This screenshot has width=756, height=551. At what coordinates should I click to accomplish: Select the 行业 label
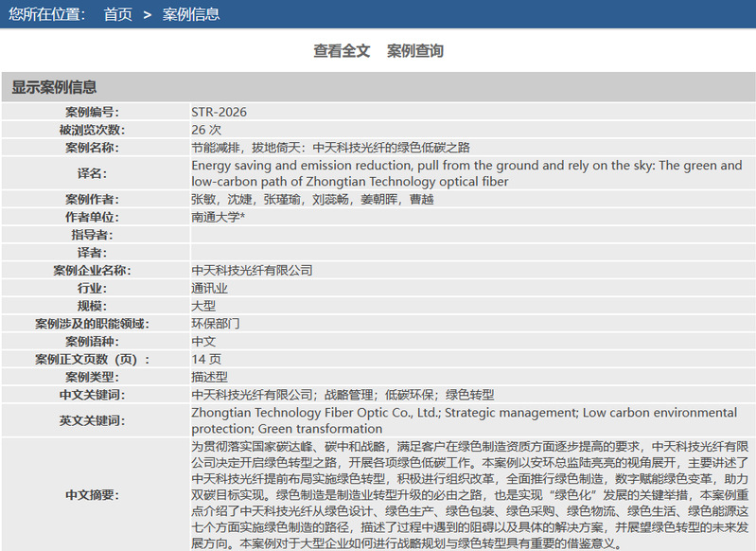[x=92, y=288]
